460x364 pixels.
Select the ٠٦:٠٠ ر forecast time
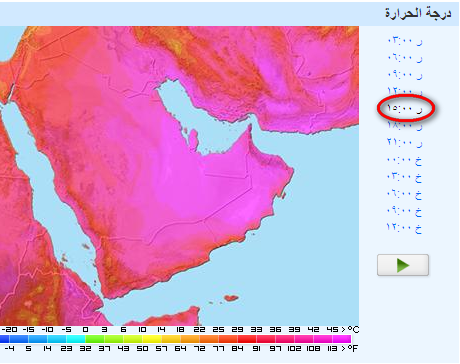tap(405, 58)
